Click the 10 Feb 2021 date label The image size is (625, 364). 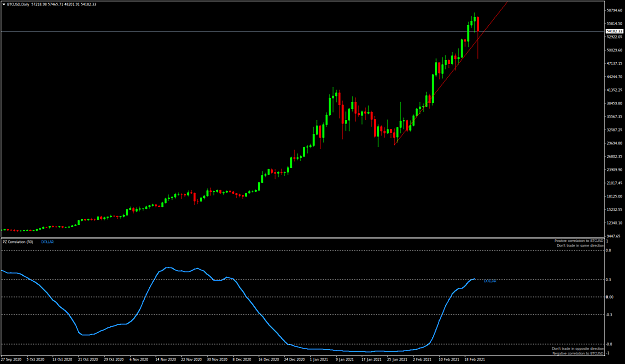pyautogui.click(x=449, y=360)
